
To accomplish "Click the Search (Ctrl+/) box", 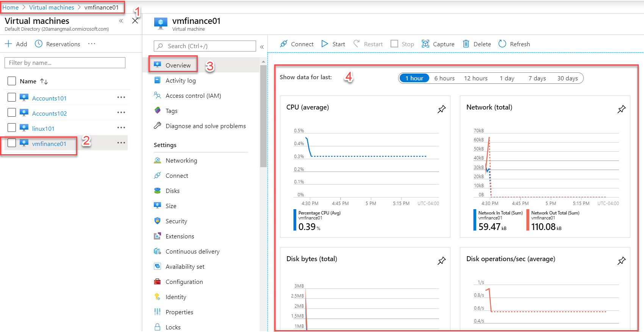I will [x=205, y=46].
